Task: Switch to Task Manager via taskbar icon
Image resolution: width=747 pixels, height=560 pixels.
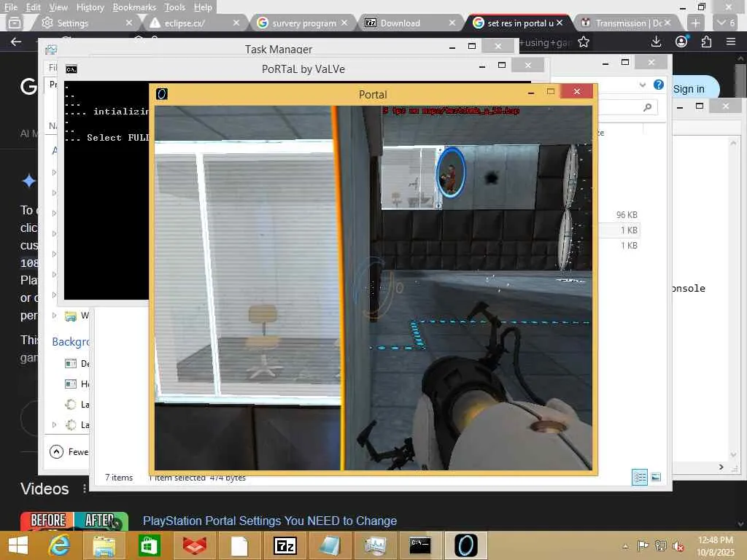Action: 375,545
